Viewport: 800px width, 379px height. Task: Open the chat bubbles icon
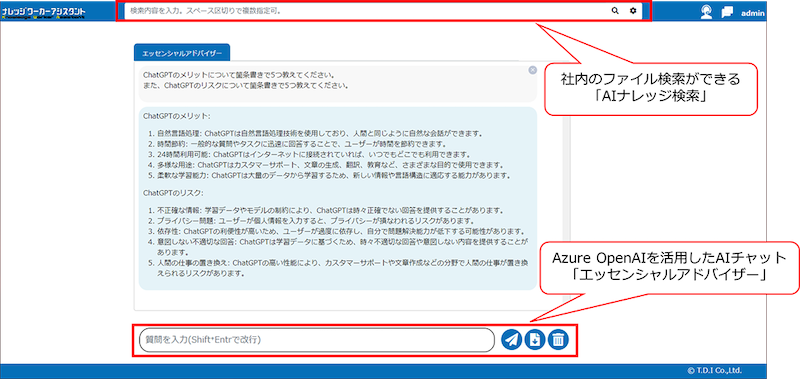point(727,12)
